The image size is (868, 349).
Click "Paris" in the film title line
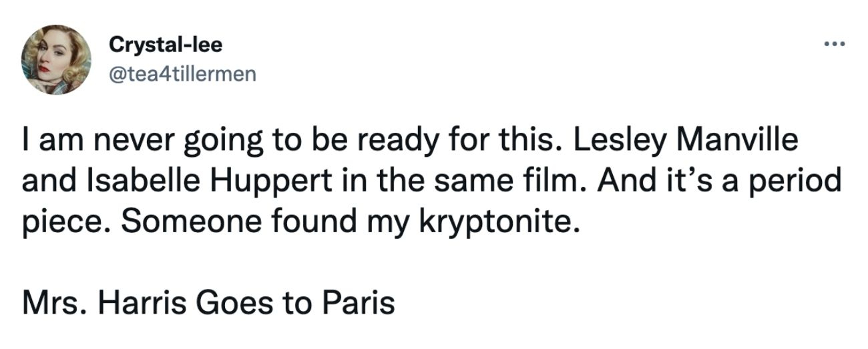[x=359, y=303]
